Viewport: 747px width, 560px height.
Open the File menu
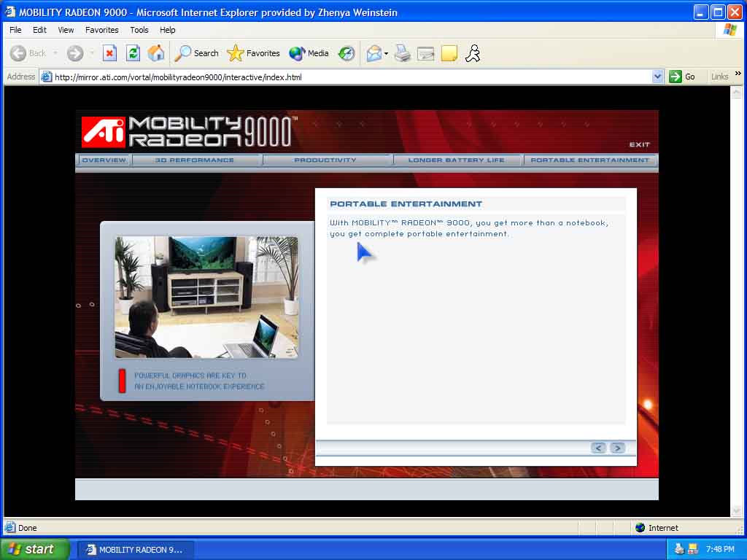pyautogui.click(x=15, y=29)
